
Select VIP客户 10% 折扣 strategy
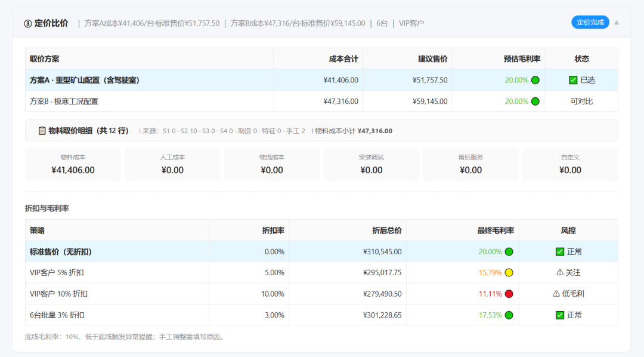tap(321, 294)
